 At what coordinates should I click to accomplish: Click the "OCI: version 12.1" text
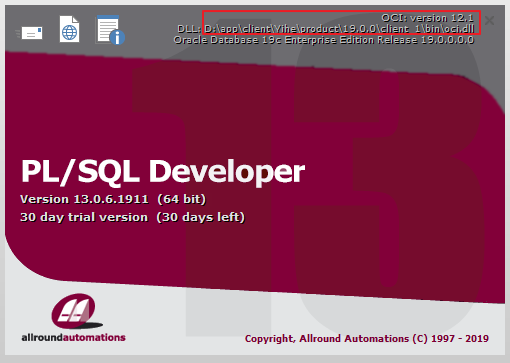(428, 18)
